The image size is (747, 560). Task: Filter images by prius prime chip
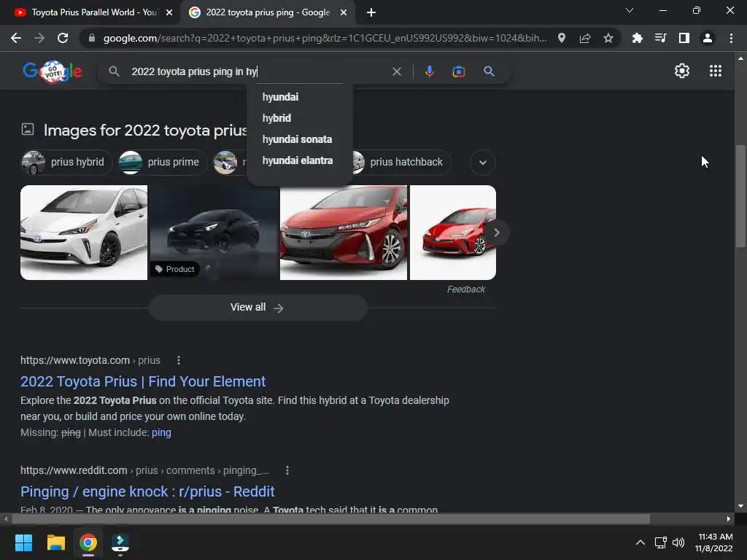pyautogui.click(x=163, y=163)
